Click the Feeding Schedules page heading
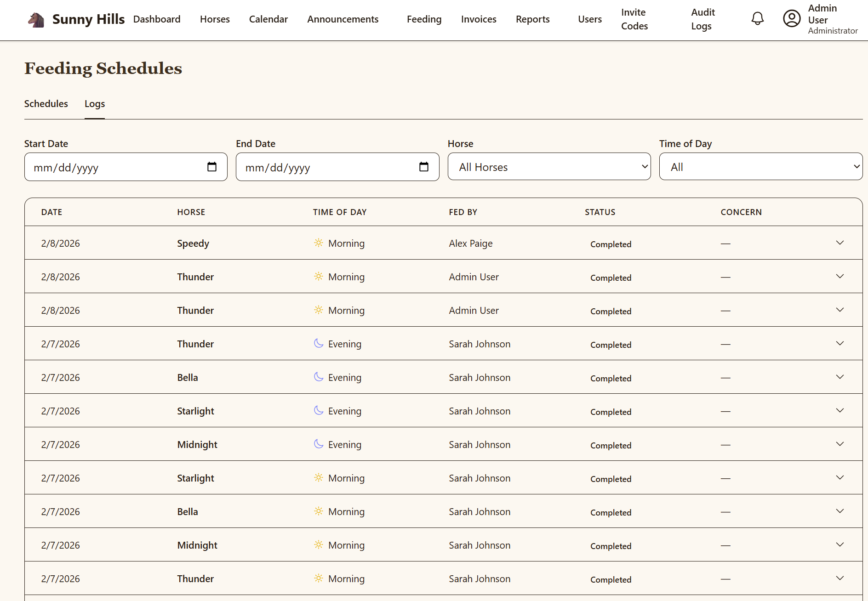Image resolution: width=868 pixels, height=601 pixels. coord(103,68)
